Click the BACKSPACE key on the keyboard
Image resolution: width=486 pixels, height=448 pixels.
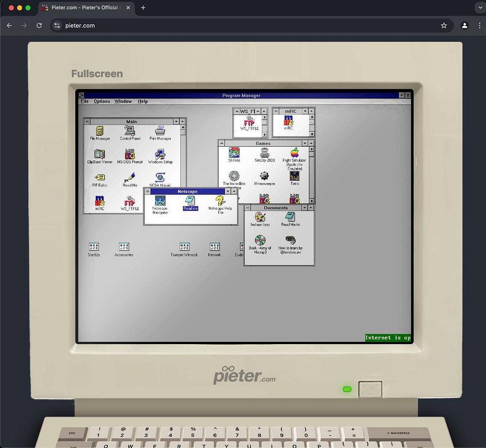point(399,433)
